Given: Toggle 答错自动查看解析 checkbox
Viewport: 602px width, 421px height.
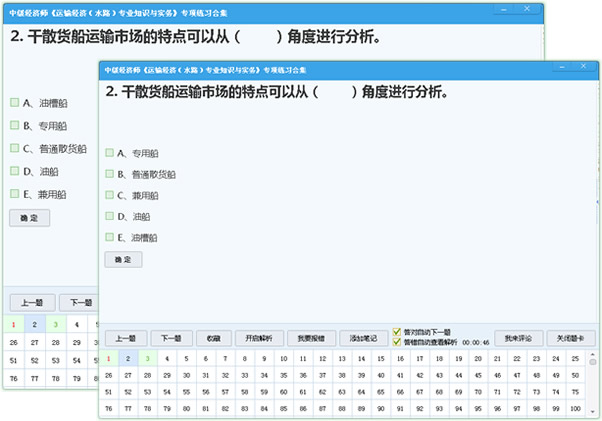Looking at the screenshot, I should (397, 342).
